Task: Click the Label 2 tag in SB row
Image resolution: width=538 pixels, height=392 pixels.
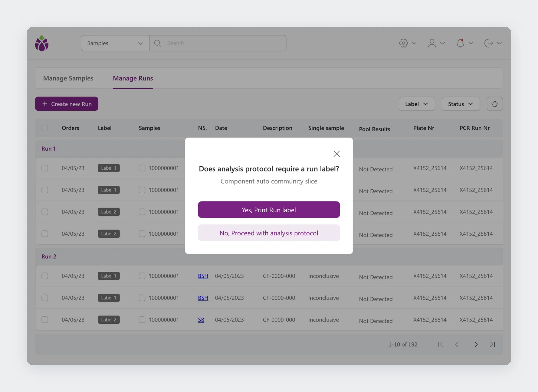Action: (109, 320)
